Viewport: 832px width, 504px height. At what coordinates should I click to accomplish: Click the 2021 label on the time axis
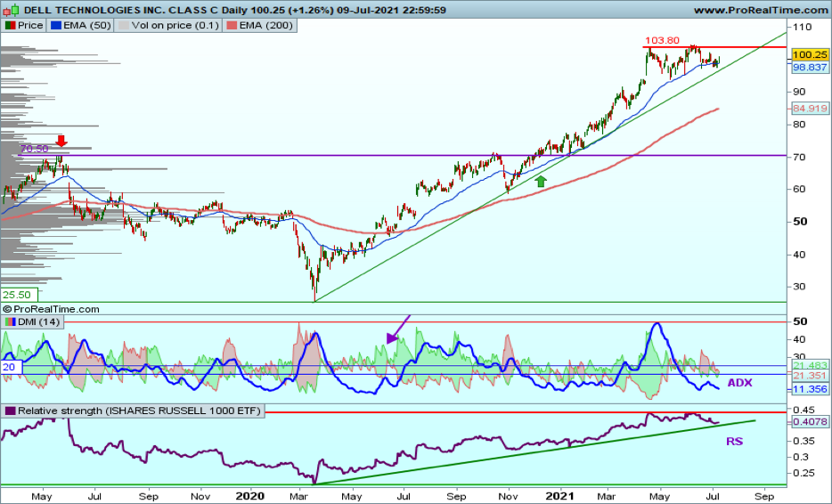click(560, 496)
